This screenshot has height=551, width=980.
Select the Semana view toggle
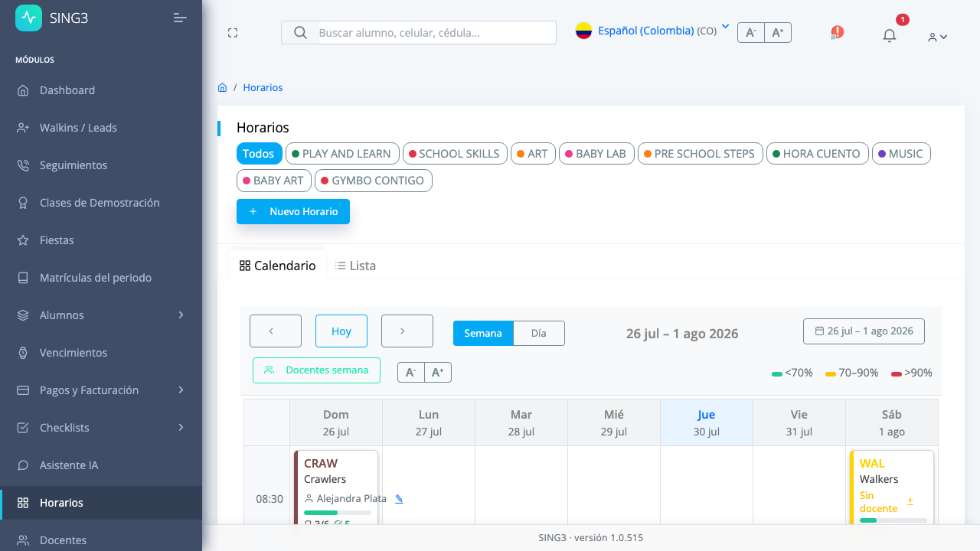coord(483,333)
